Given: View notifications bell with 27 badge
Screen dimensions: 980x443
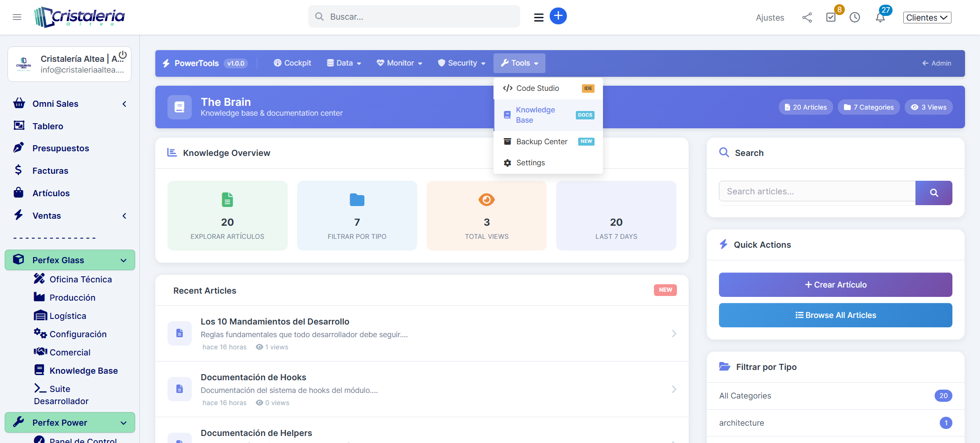Looking at the screenshot, I should [x=880, y=17].
